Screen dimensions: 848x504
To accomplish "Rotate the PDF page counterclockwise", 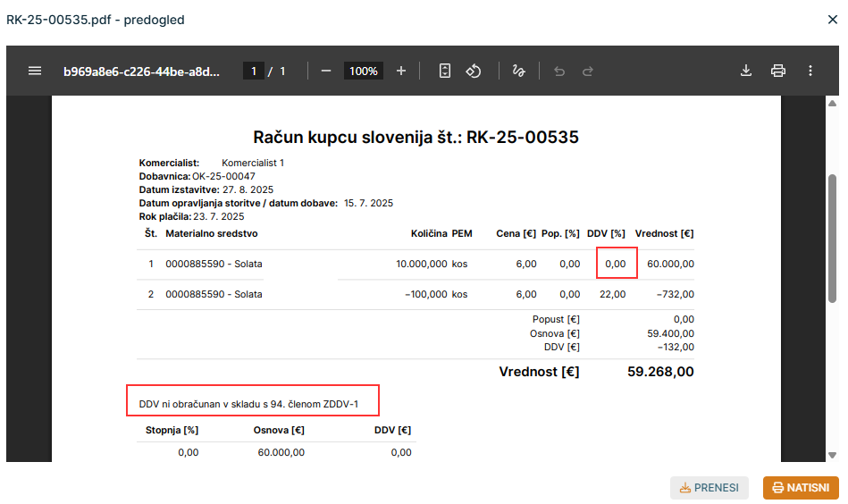I will click(x=474, y=71).
